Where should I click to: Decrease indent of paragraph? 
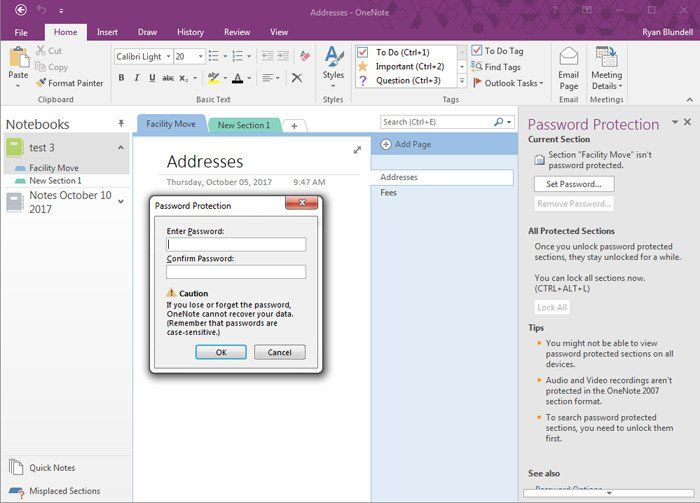coord(267,56)
